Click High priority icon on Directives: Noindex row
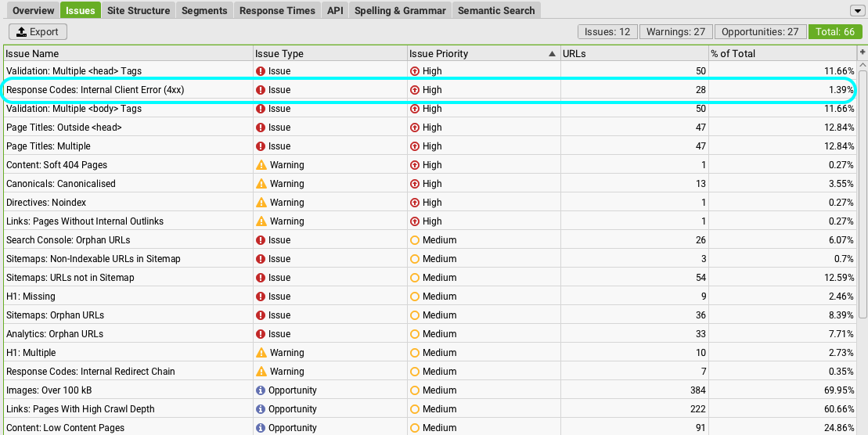 coord(414,203)
